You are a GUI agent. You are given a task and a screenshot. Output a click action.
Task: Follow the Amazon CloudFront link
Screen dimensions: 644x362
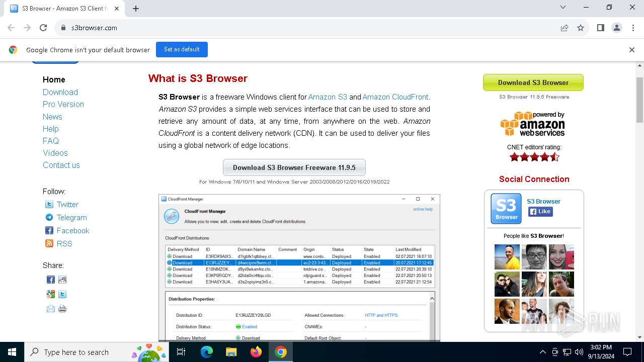click(395, 97)
